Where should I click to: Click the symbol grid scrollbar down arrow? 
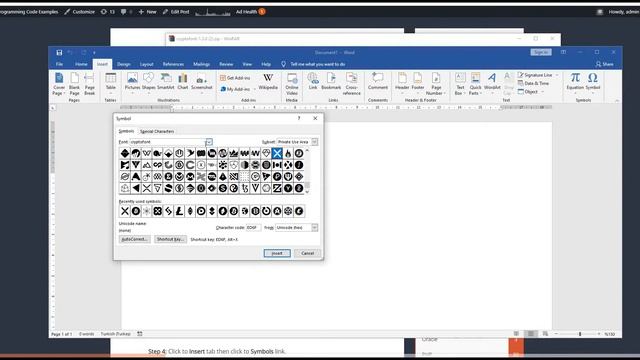tap(307, 192)
